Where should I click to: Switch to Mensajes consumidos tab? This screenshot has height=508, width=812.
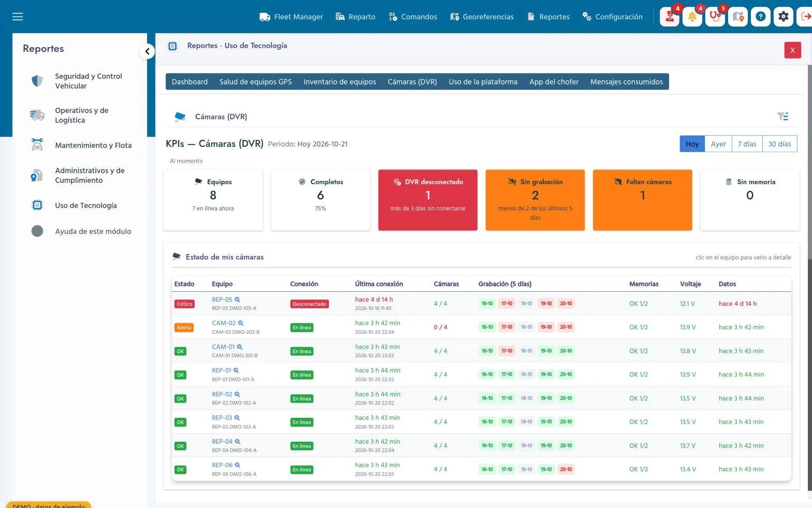(x=627, y=82)
